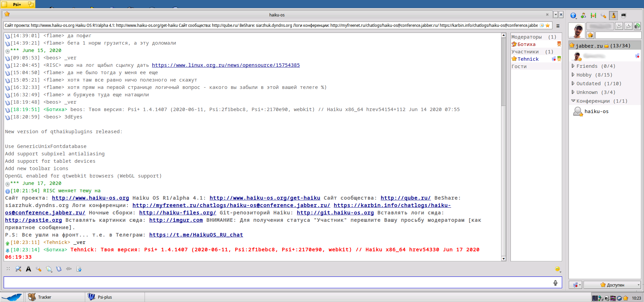Click the topic bar text field
The height and width of the screenshot is (302, 644).
pos(277,26)
